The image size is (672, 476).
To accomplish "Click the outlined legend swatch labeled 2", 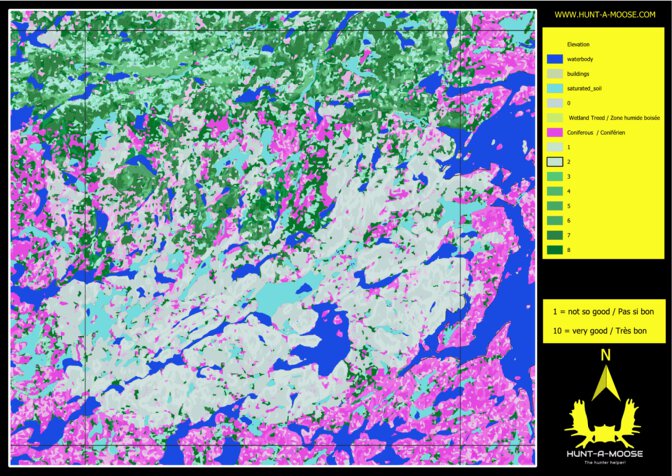I will pyautogui.click(x=555, y=162).
